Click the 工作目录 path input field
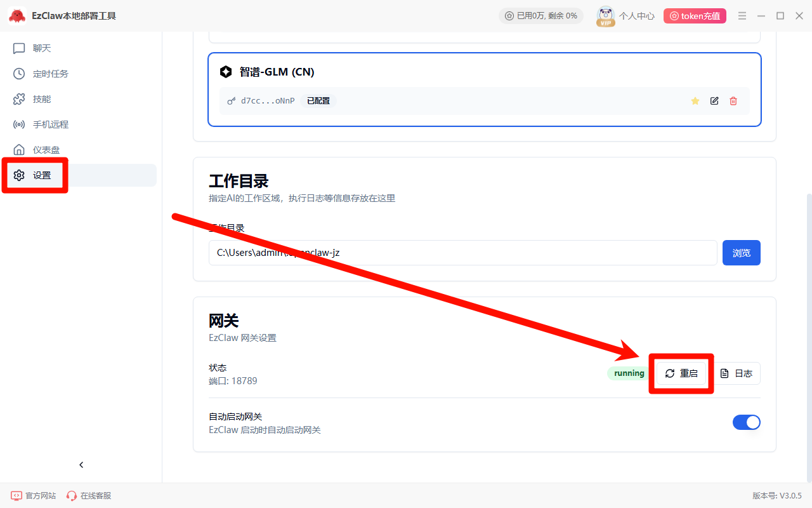This screenshot has height=508, width=812. point(462,253)
